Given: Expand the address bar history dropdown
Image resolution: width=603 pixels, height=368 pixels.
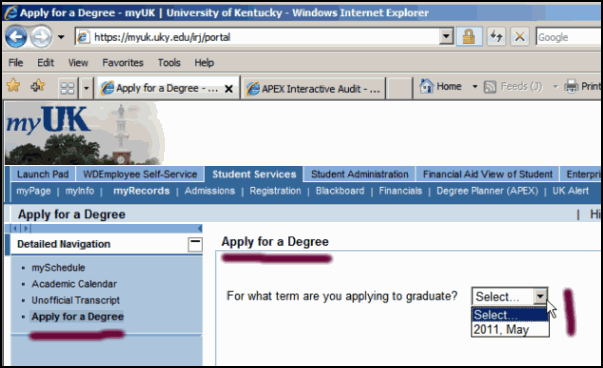Looking at the screenshot, I should tap(446, 37).
